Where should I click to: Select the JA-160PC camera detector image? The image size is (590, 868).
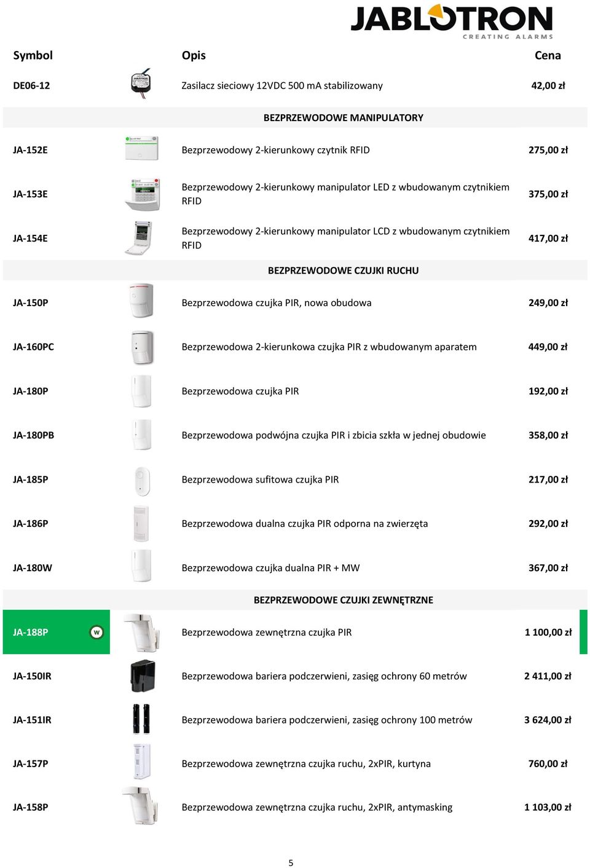pos(142,347)
